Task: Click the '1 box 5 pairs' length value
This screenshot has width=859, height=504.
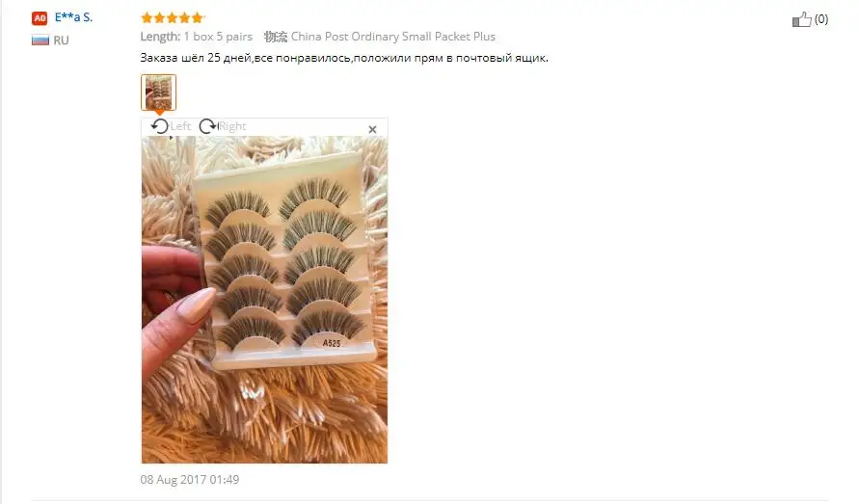Action: (x=218, y=37)
